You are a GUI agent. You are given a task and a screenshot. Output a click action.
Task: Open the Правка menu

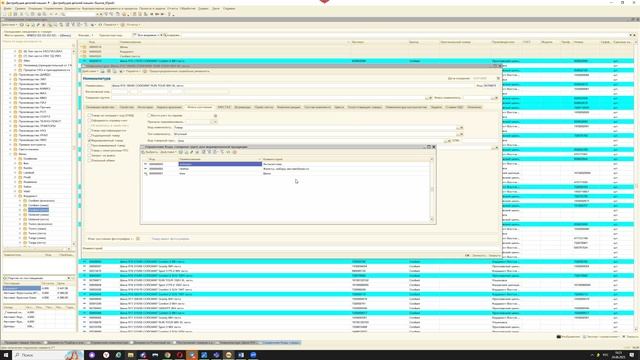pos(20,8)
